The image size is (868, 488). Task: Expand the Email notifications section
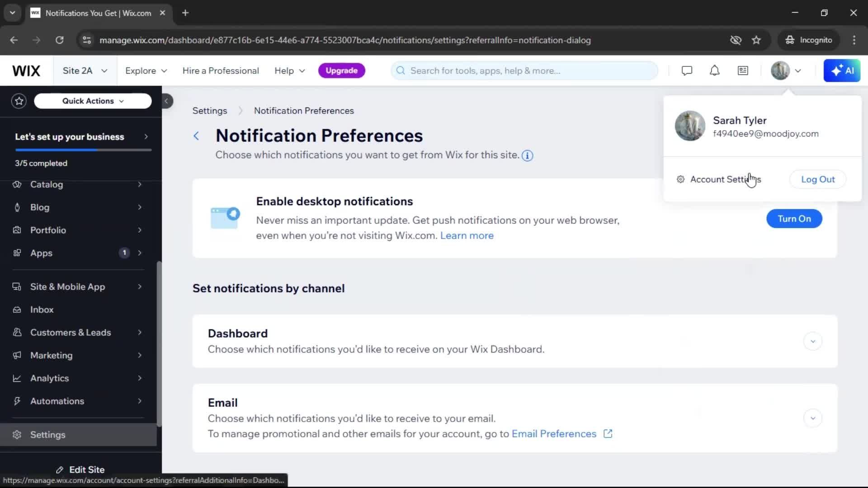(812, 418)
